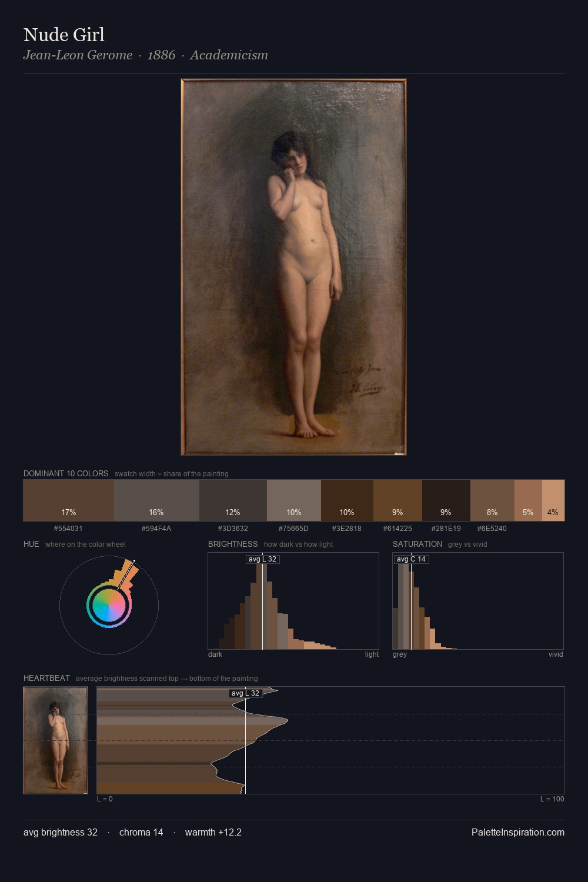Click the #554031 swatch showing 17%
The image size is (588, 882).
point(68,500)
